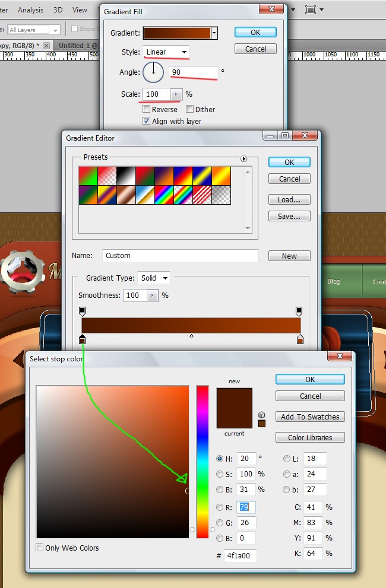Click the gradient midpoint diamond marker
This screenshot has height=588, width=386.
tap(191, 336)
